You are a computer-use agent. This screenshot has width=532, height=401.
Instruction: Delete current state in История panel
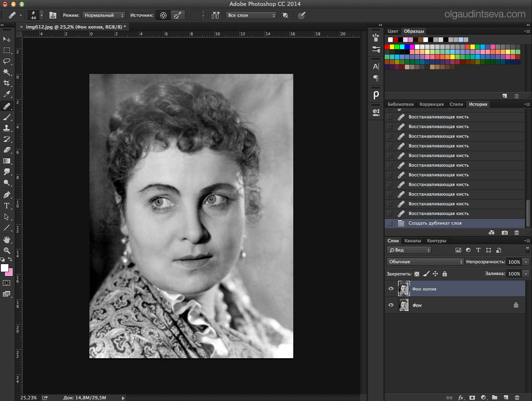click(516, 233)
